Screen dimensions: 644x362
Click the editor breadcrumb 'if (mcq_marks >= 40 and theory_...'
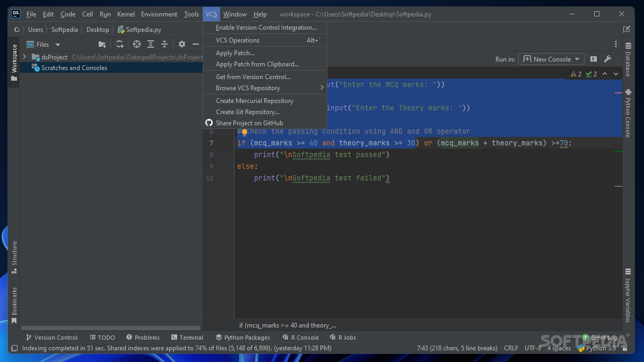pos(288,325)
